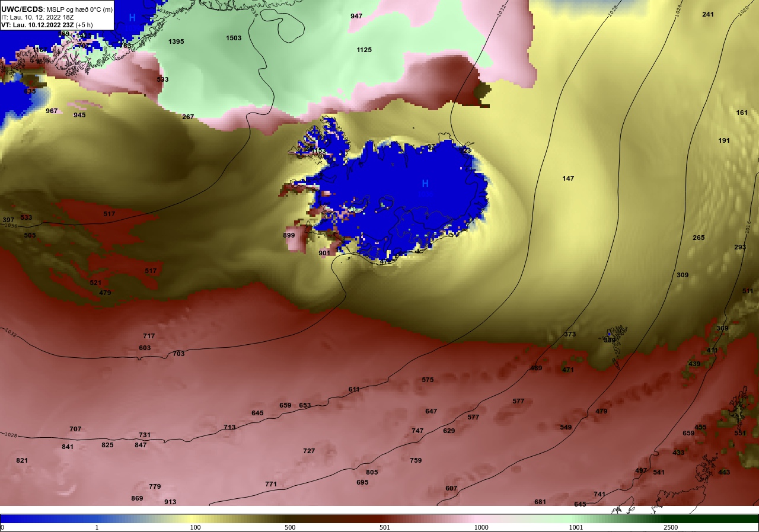Screen dimensions: 759x532
Task: Click the 747 height value
Action: tap(417, 431)
